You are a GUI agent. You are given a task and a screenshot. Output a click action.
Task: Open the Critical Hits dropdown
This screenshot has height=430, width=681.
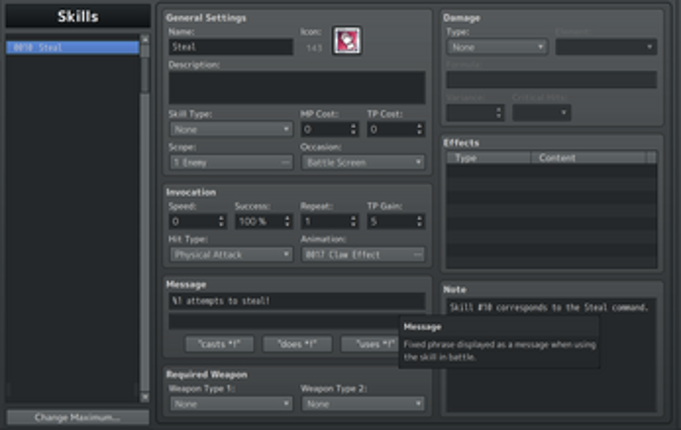(541, 113)
